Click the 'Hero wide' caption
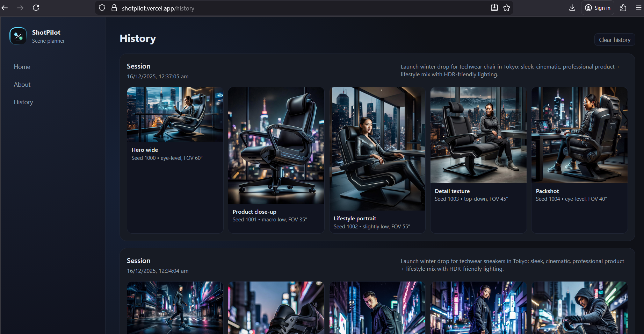 tap(145, 150)
